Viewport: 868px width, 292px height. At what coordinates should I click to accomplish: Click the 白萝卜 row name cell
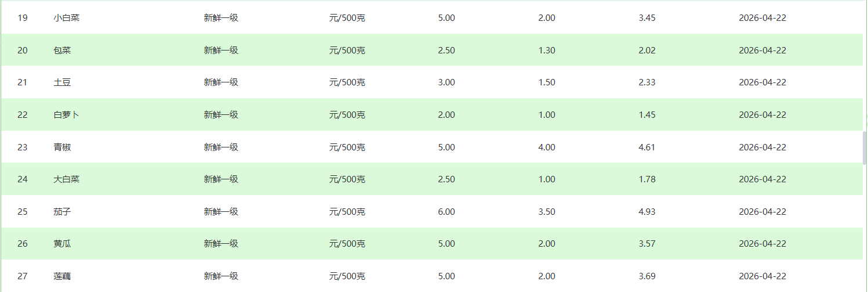66,115
